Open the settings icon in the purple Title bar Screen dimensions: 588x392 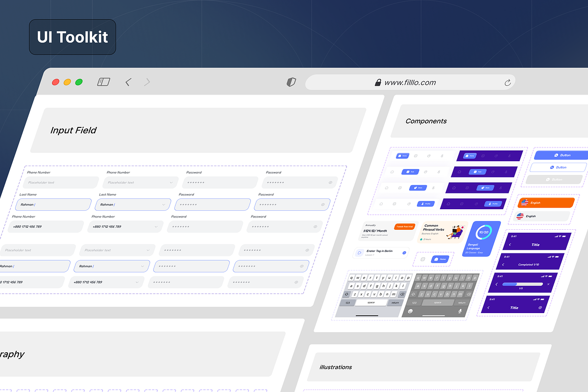tap(540, 308)
